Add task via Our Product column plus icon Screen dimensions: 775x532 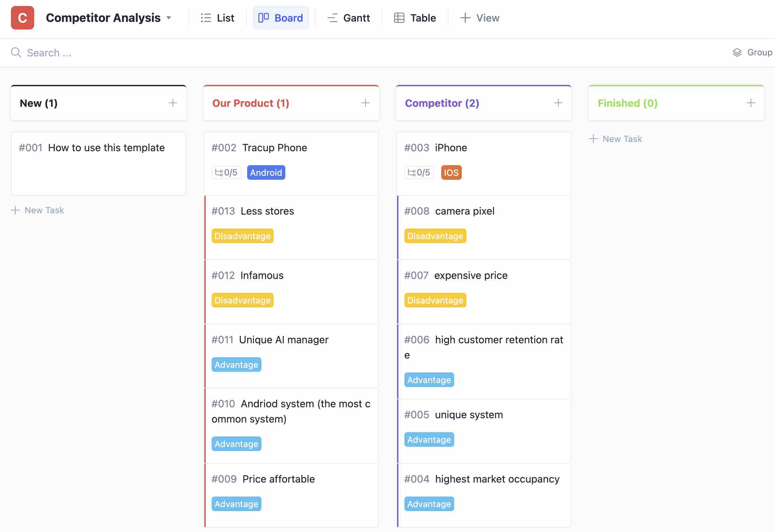[x=365, y=103]
